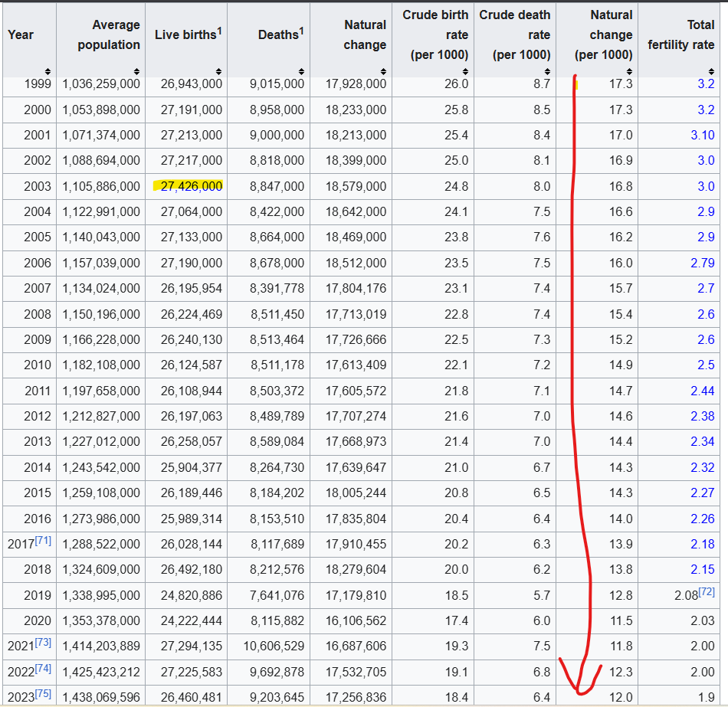Open the 2.79 fertility rate link

pos(701,263)
